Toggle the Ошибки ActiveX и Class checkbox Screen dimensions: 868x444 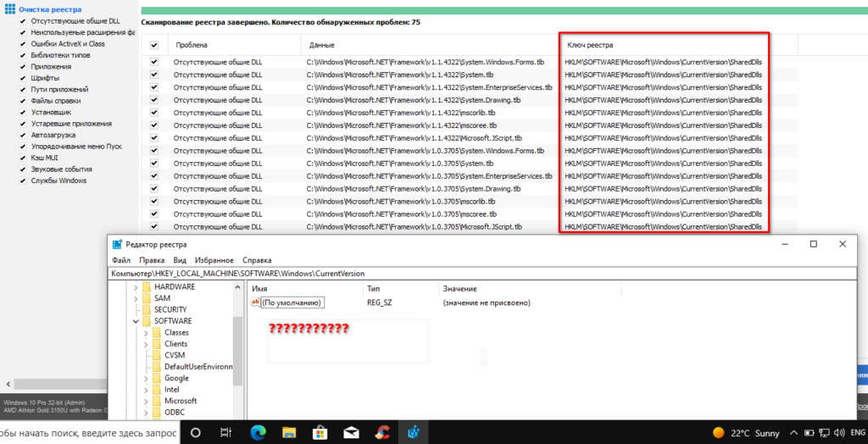tap(23, 44)
